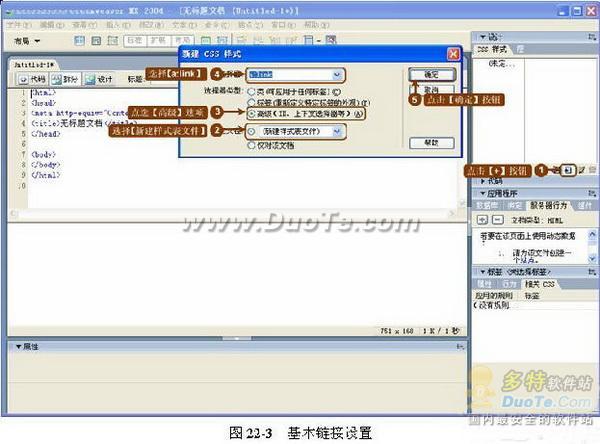Select the Class selector type radio button
This screenshot has width=600, height=444.
click(251, 91)
